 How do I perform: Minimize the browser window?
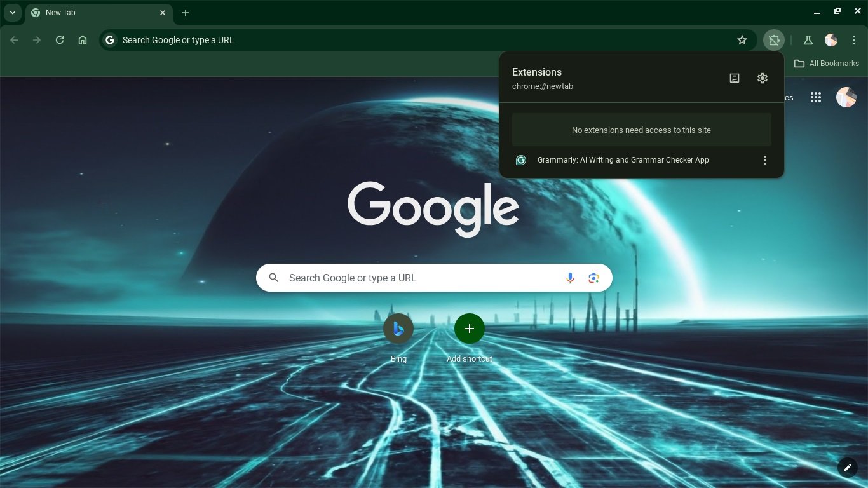pos(817,11)
